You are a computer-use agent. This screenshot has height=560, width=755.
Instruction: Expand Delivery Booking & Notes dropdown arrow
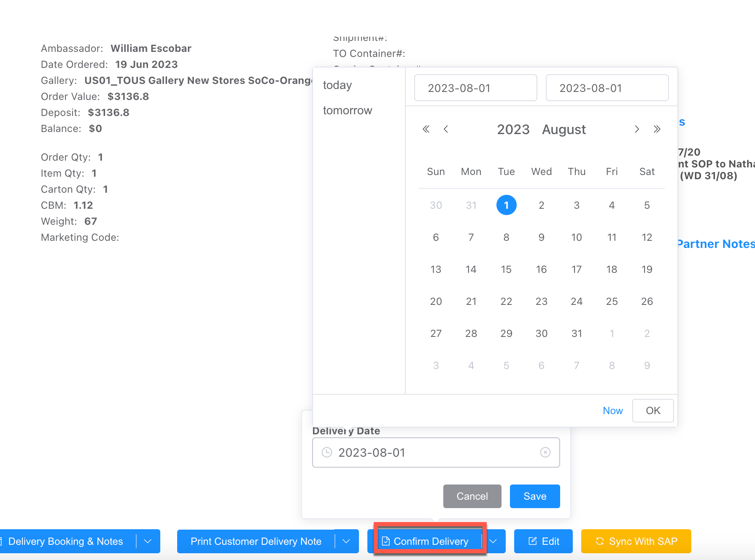(148, 541)
